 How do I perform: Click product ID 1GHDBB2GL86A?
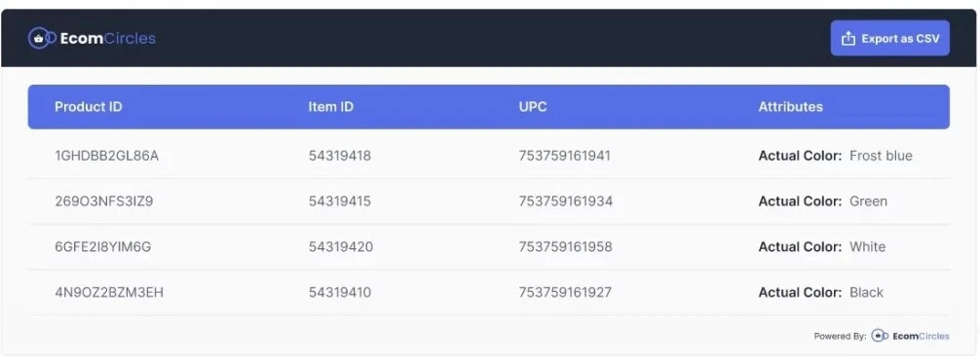pos(107,156)
